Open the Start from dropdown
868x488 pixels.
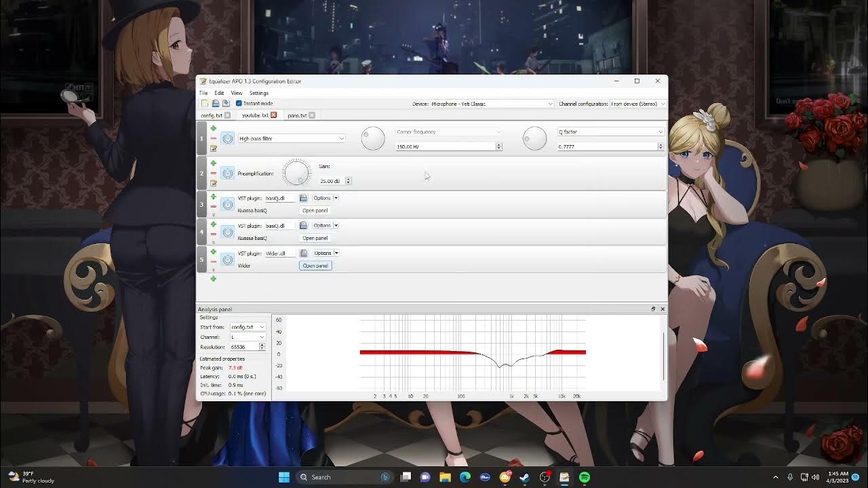(x=248, y=327)
